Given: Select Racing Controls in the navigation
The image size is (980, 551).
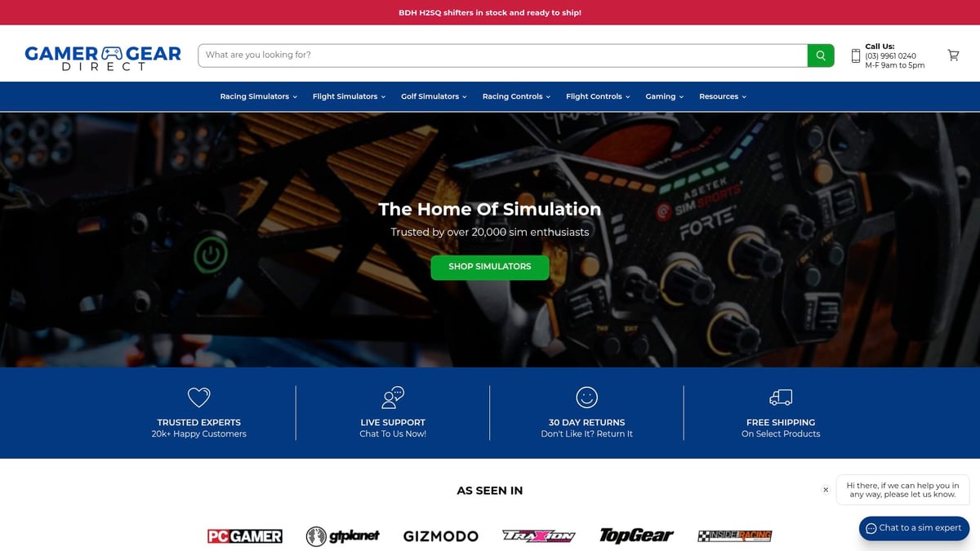Looking at the screenshot, I should coord(516,96).
